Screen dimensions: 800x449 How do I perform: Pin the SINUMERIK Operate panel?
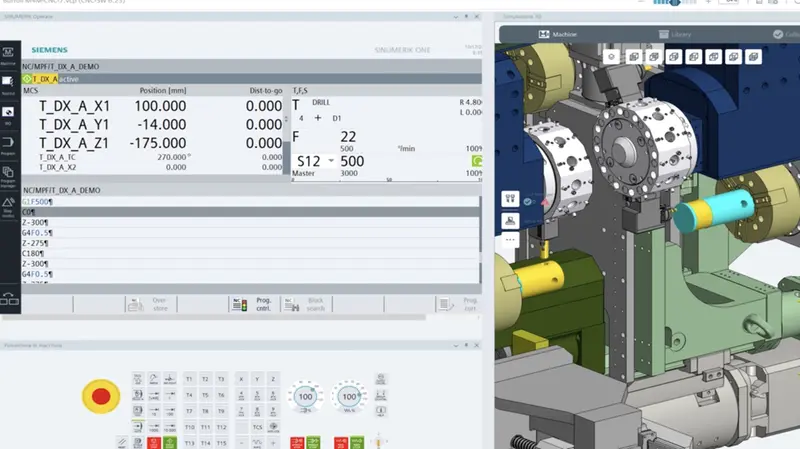[466, 17]
